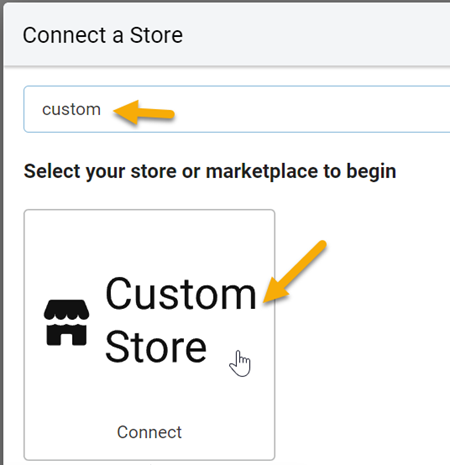Click the blank top area of the Custom Store card
450x465 pixels.
149,240
